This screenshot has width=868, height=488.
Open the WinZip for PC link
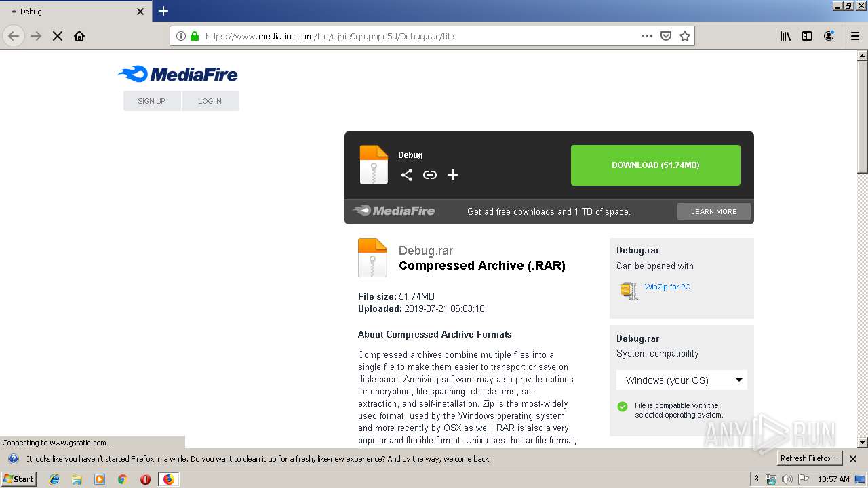pyautogui.click(x=667, y=287)
